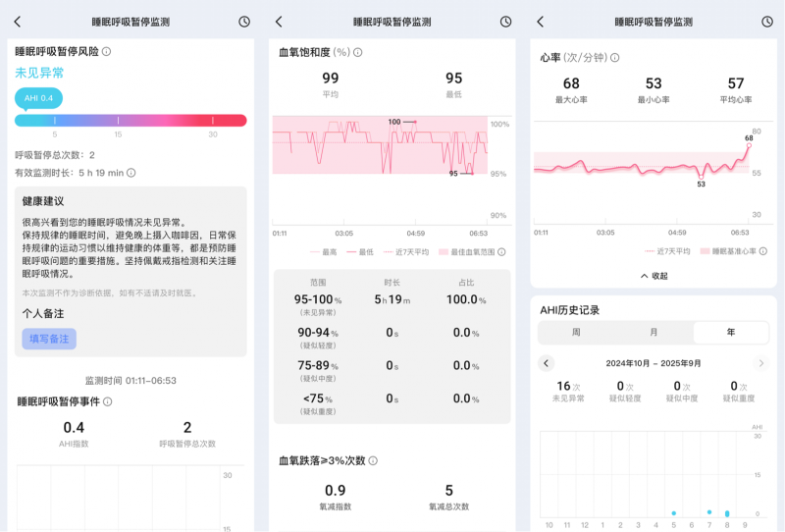Tap info icon beside 睡眠呼吸暂停事件
This screenshot has height=532, width=785.
pyautogui.click(x=108, y=401)
